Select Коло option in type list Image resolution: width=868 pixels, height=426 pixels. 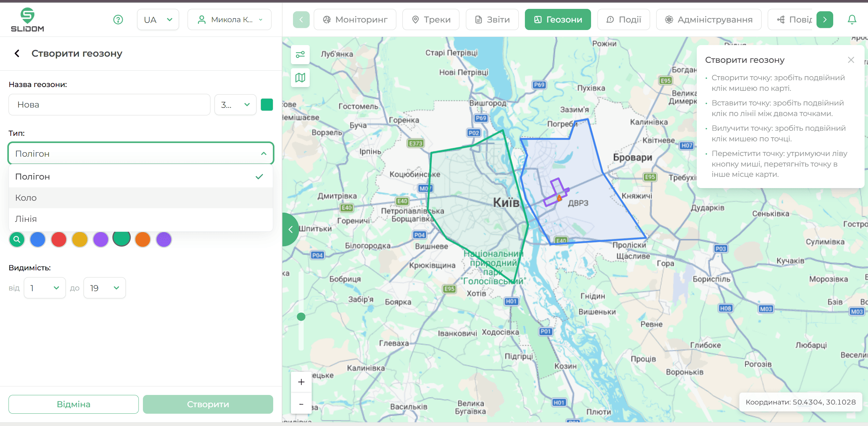tap(141, 198)
